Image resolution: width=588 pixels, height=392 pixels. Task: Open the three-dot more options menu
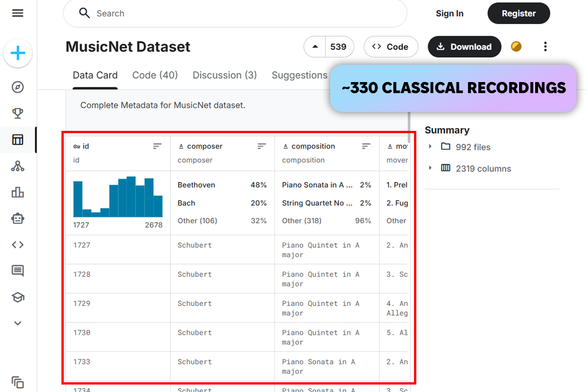[x=546, y=46]
